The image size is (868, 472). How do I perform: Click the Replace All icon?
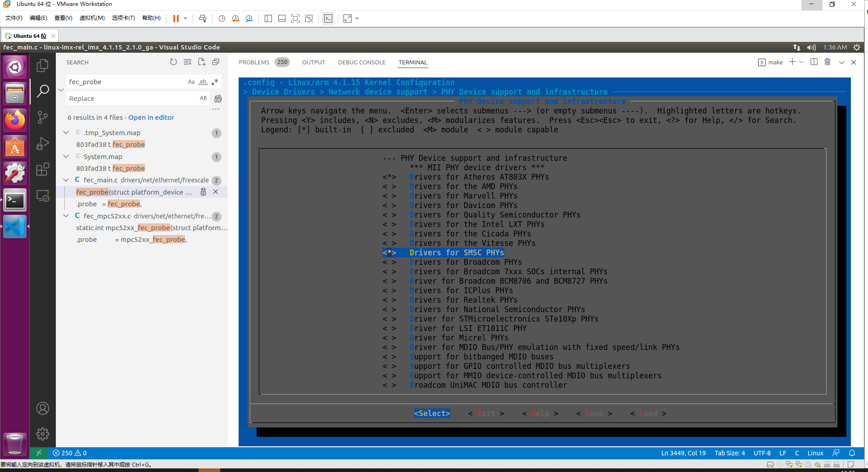[x=218, y=98]
